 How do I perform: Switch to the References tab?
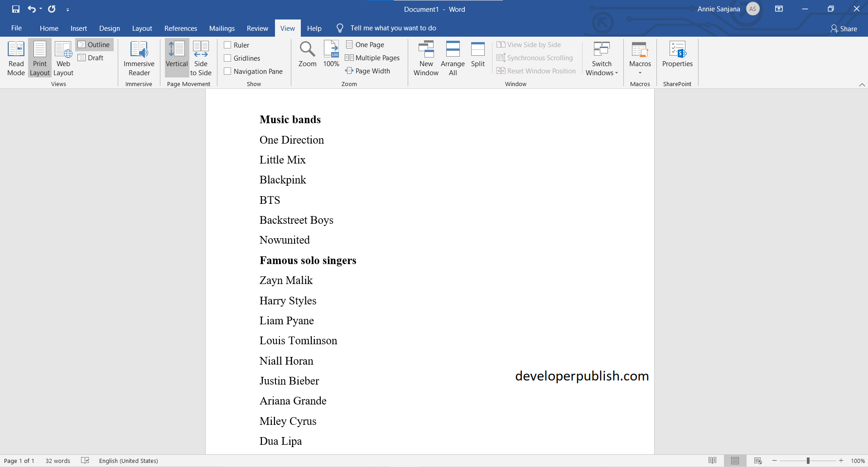[x=180, y=28]
